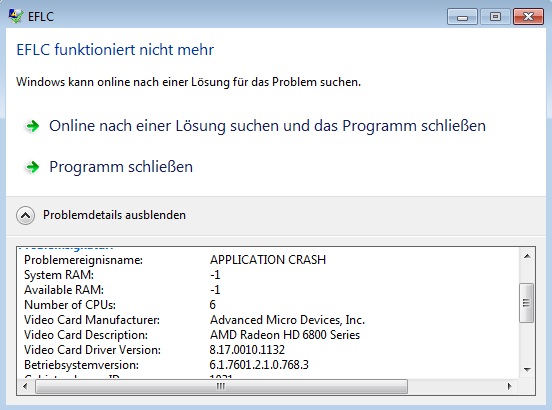The width and height of the screenshot is (552, 410).
Task: Click the horizontal scroll right arrow
Action: [x=509, y=386]
